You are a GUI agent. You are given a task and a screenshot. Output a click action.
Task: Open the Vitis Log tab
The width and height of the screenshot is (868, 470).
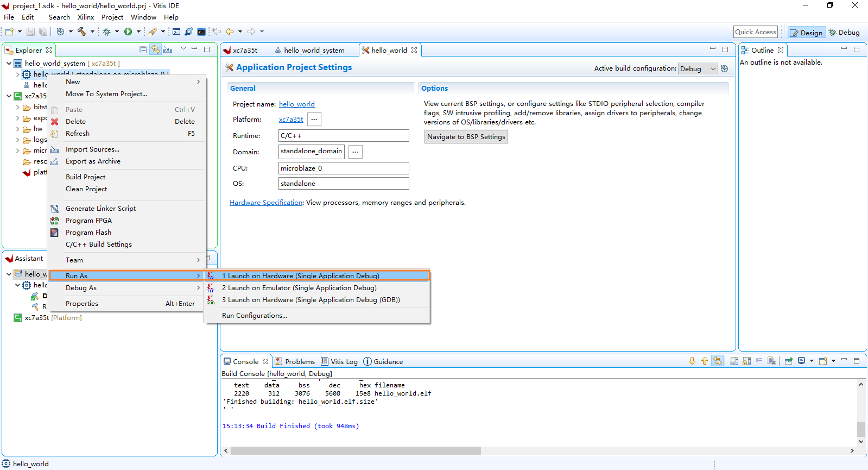[x=339, y=361]
